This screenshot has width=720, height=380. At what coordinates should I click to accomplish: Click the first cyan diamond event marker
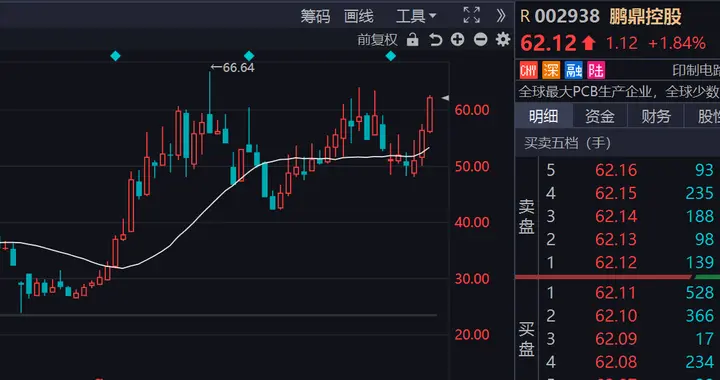coord(115,56)
